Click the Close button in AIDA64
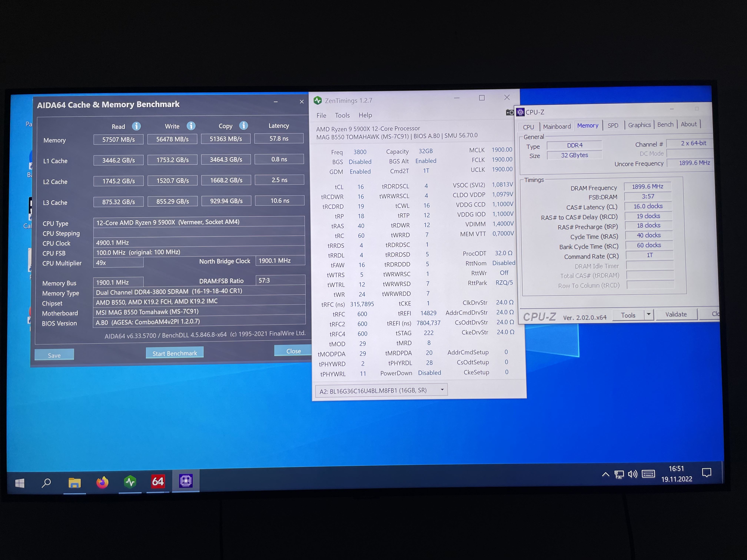The image size is (747, 560). 293,351
